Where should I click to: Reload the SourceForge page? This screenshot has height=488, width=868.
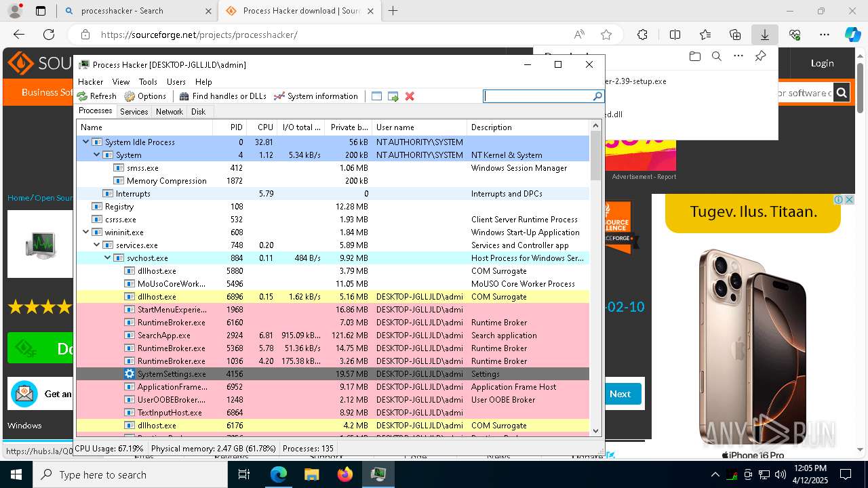[49, 35]
